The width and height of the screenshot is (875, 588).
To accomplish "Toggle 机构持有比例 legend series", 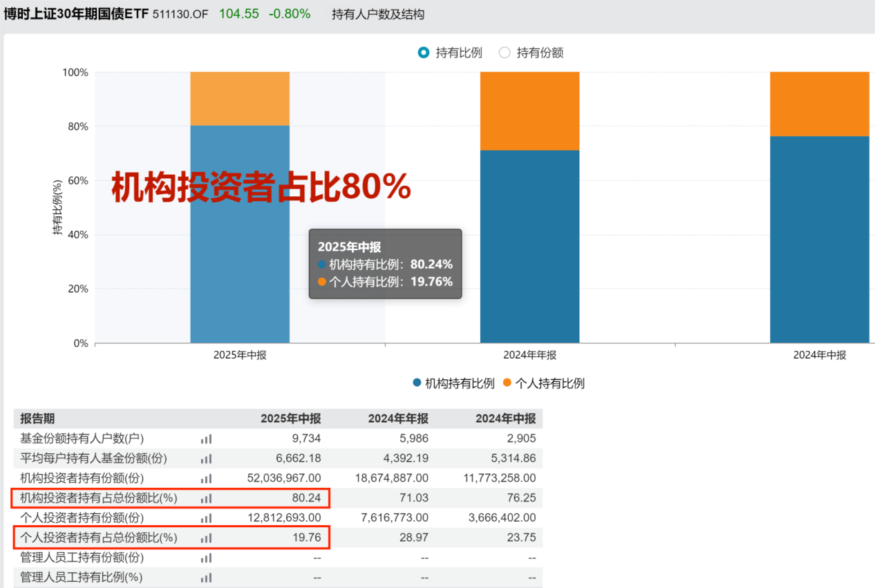I will pos(453,383).
